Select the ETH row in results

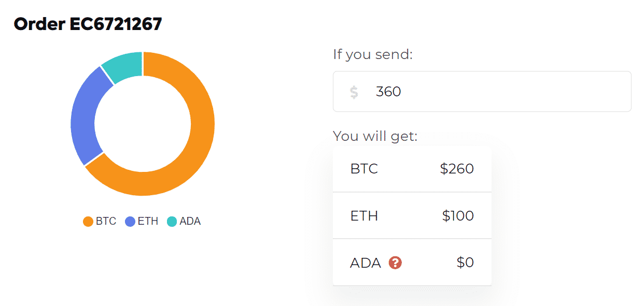tap(412, 215)
